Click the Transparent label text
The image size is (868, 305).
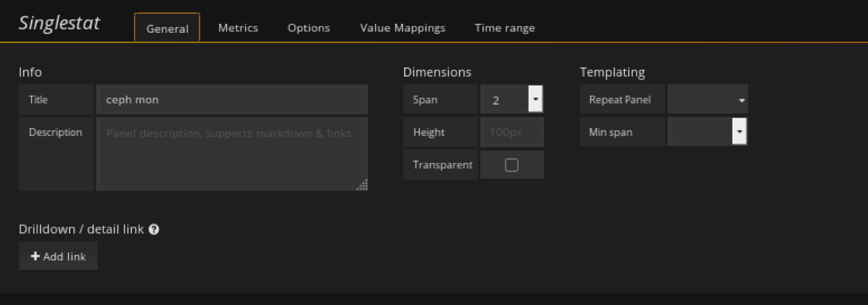tap(442, 165)
